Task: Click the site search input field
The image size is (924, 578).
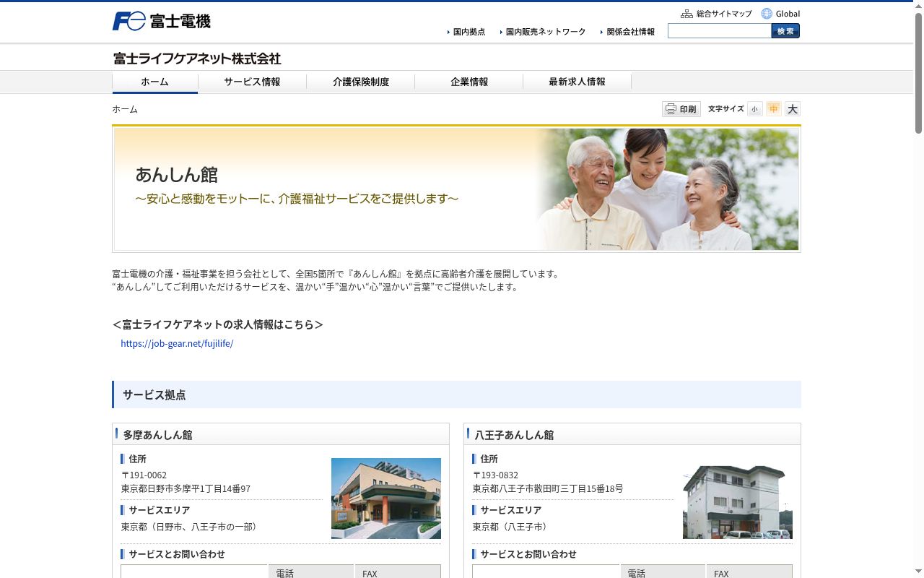Action: point(720,31)
